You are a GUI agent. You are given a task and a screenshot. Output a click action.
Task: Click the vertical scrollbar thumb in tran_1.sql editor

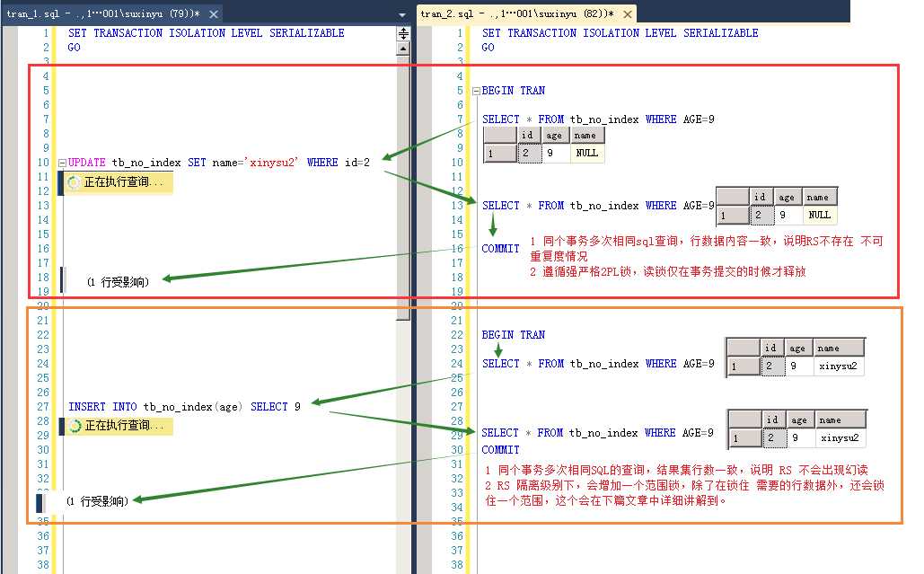tap(403, 188)
